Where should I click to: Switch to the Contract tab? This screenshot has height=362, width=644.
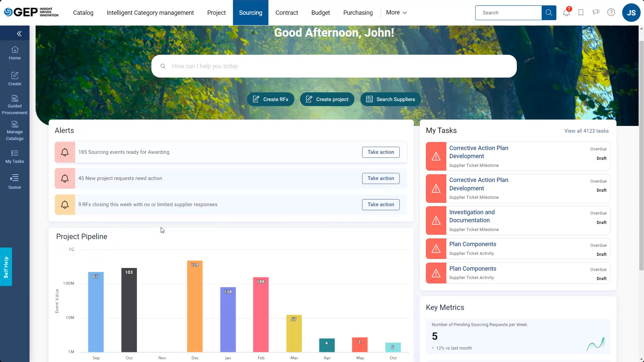tap(287, 13)
